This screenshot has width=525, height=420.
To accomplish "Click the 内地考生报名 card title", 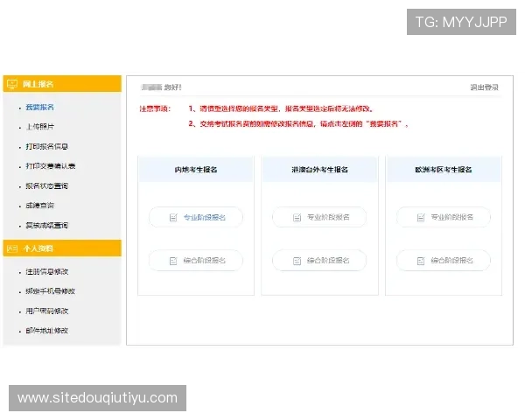I will pyautogui.click(x=196, y=170).
